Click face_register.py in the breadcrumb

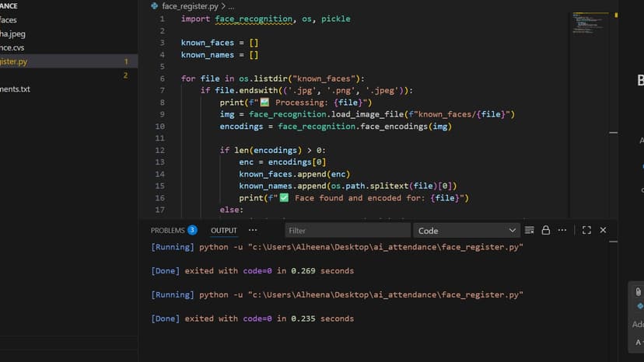(x=190, y=6)
